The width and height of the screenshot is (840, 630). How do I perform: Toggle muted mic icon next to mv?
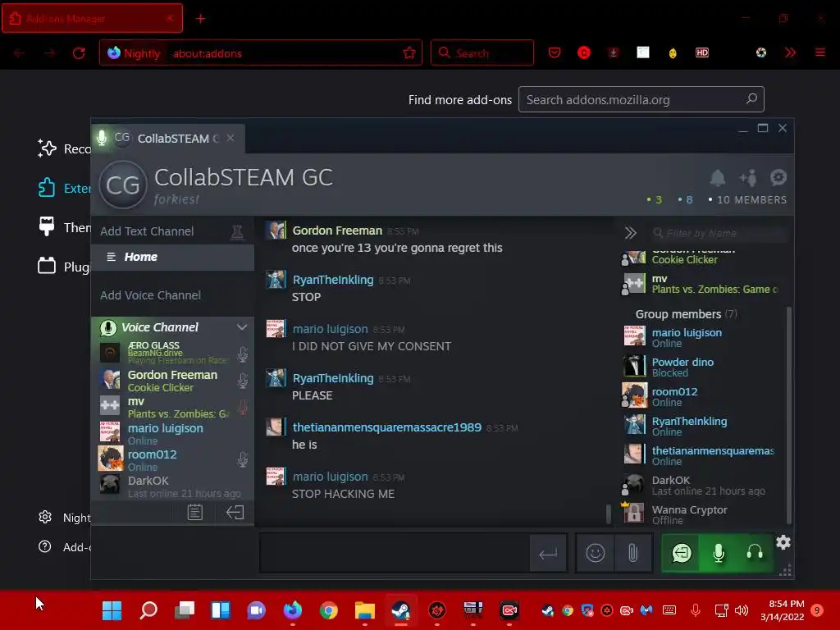(x=243, y=407)
